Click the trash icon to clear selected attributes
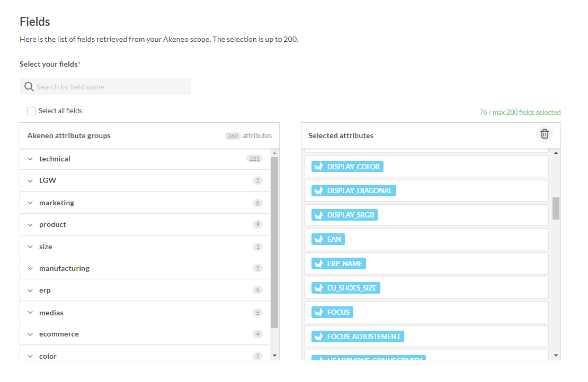588x382 pixels. point(544,134)
